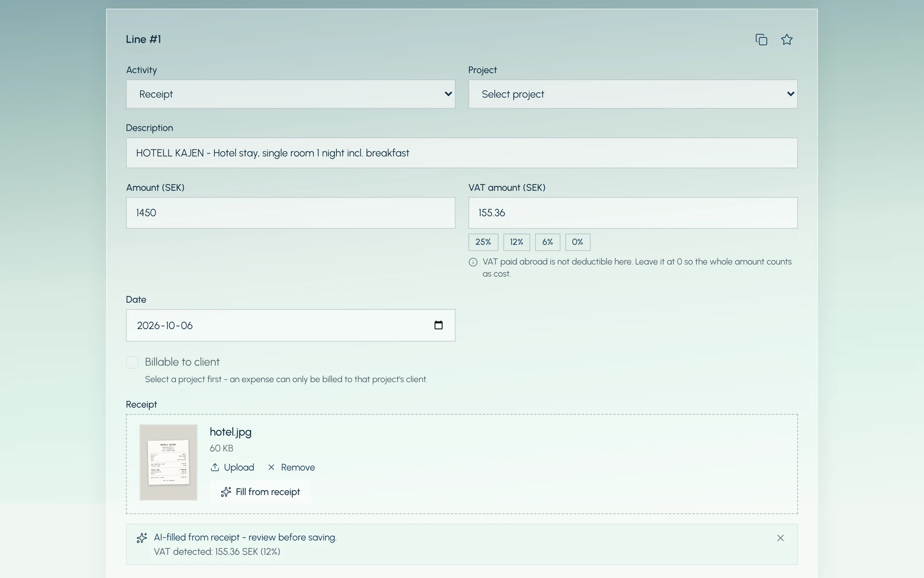Toggle the Billable to client checkbox
This screenshot has width=924, height=578.
(x=132, y=362)
